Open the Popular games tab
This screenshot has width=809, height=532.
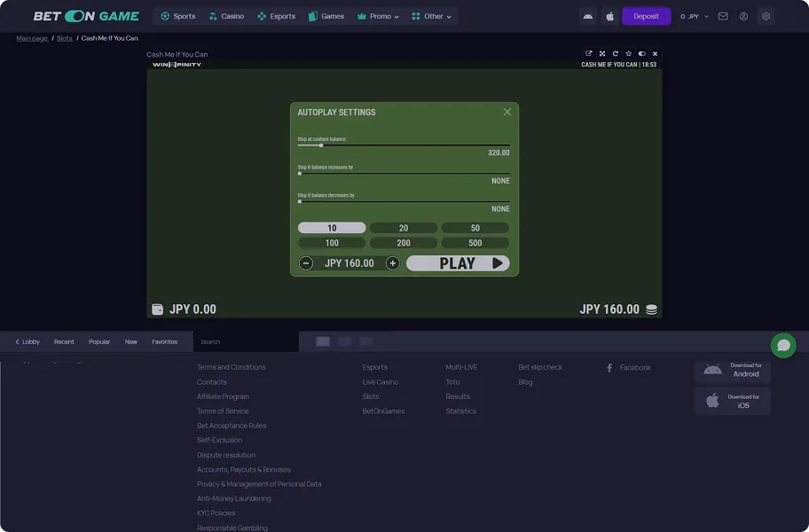[98, 341]
